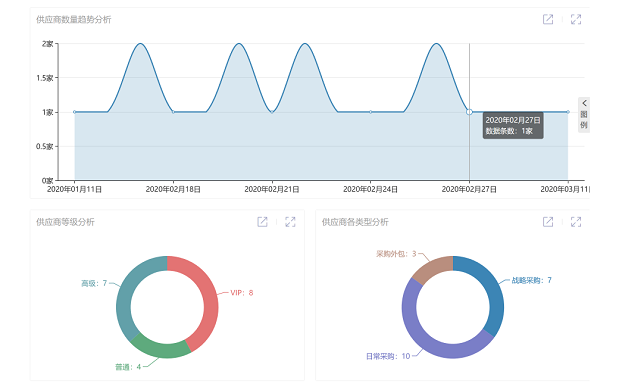
Task: Select the data point at 2020年01月11日
Action: click(x=75, y=112)
